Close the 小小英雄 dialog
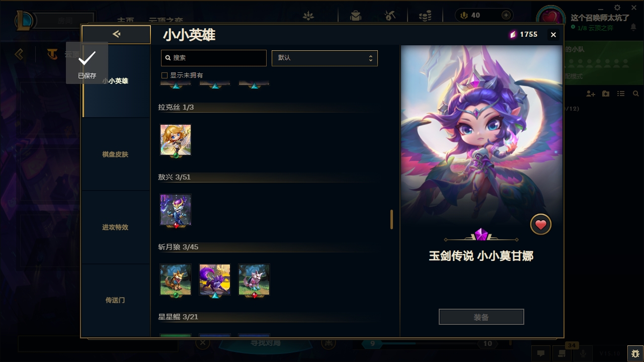Viewport: 644px width, 362px height. (553, 35)
